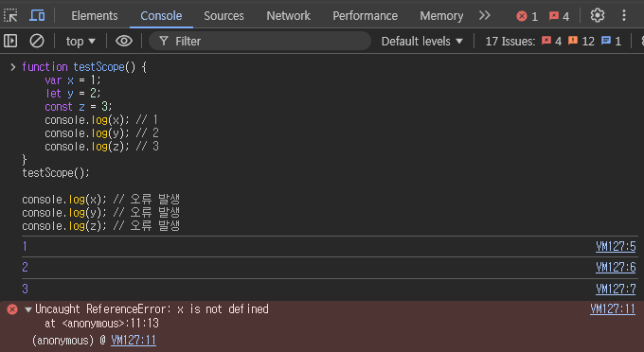Click the blue improvement issues icon
This screenshot has width=644, height=352.
606,41
